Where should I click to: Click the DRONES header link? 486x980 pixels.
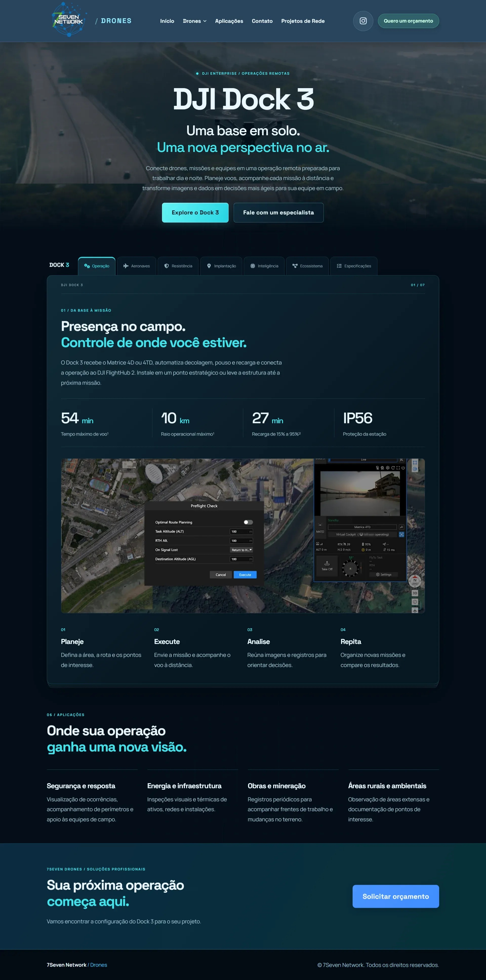click(116, 21)
